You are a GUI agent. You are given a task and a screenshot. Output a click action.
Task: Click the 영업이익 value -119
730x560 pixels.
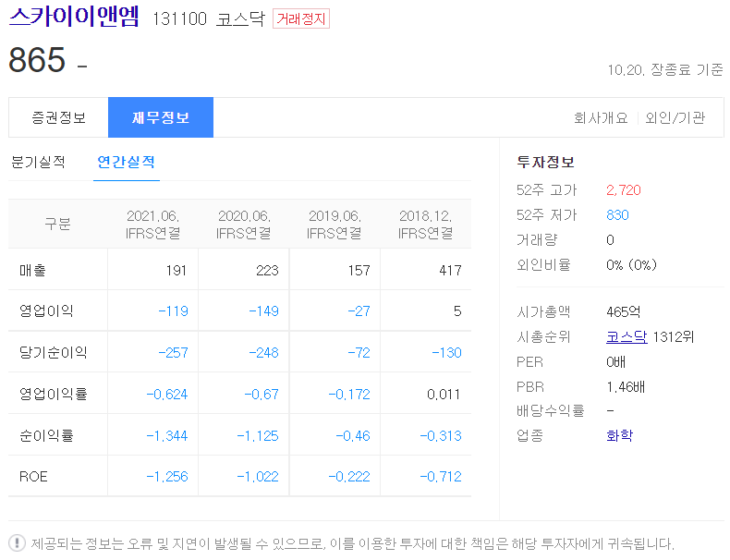tap(173, 310)
